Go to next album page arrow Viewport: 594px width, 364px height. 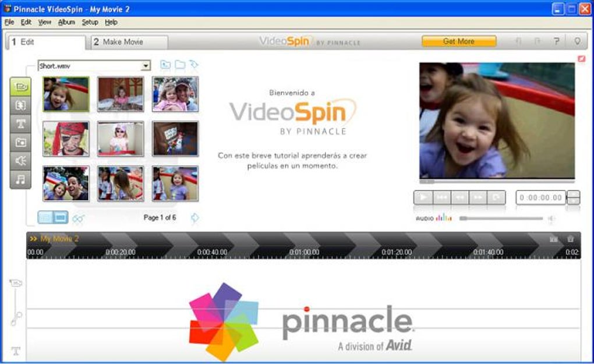pyautogui.click(x=195, y=218)
